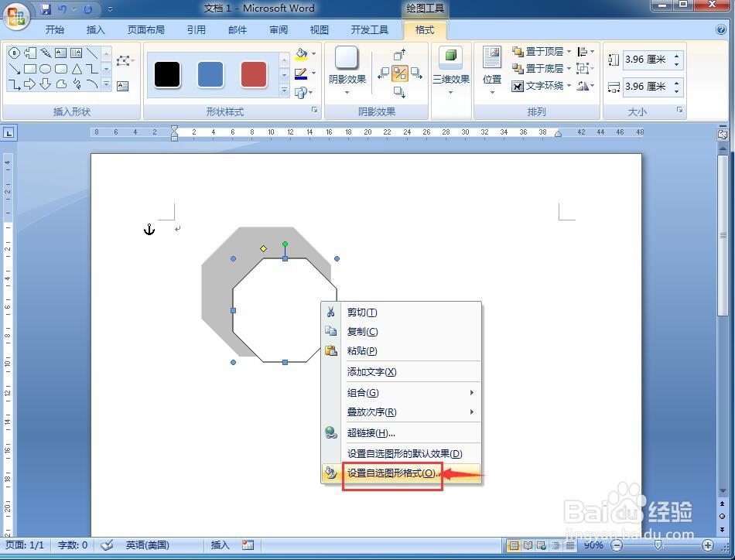Expand the shapes gallery
The width and height of the screenshot is (735, 560).
pyautogui.click(x=107, y=84)
